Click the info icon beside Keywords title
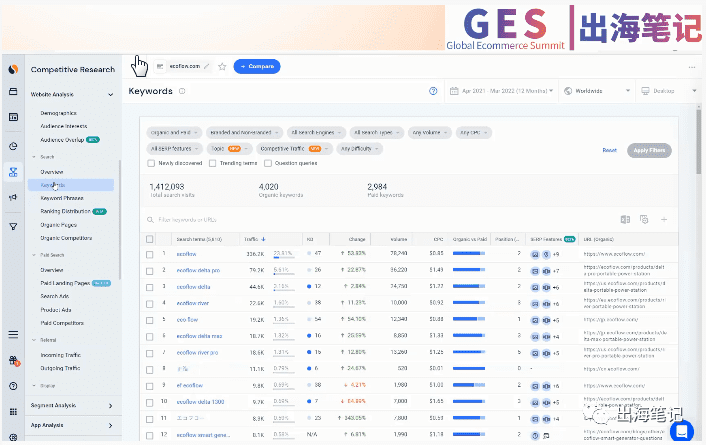 tap(182, 91)
